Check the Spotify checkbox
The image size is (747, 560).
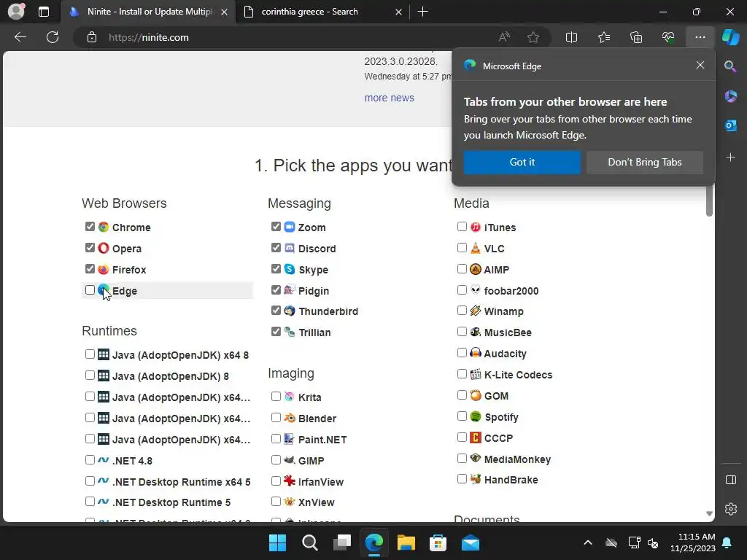point(462,416)
